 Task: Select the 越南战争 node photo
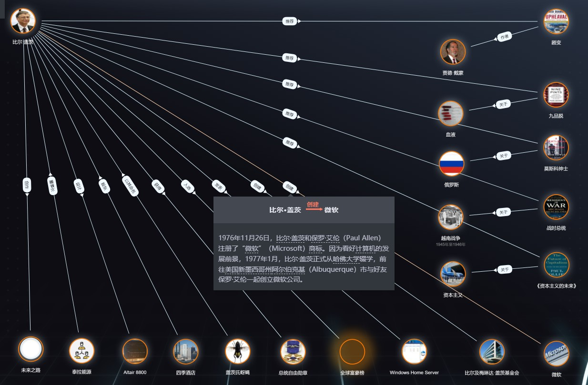tap(450, 217)
